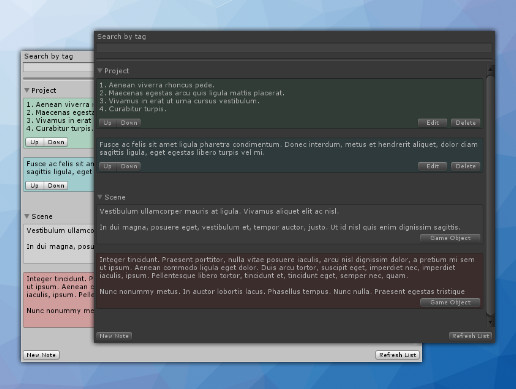This screenshot has width=516, height=389.
Task: Collapse the Project section in dark window
Action: pyautogui.click(x=100, y=71)
